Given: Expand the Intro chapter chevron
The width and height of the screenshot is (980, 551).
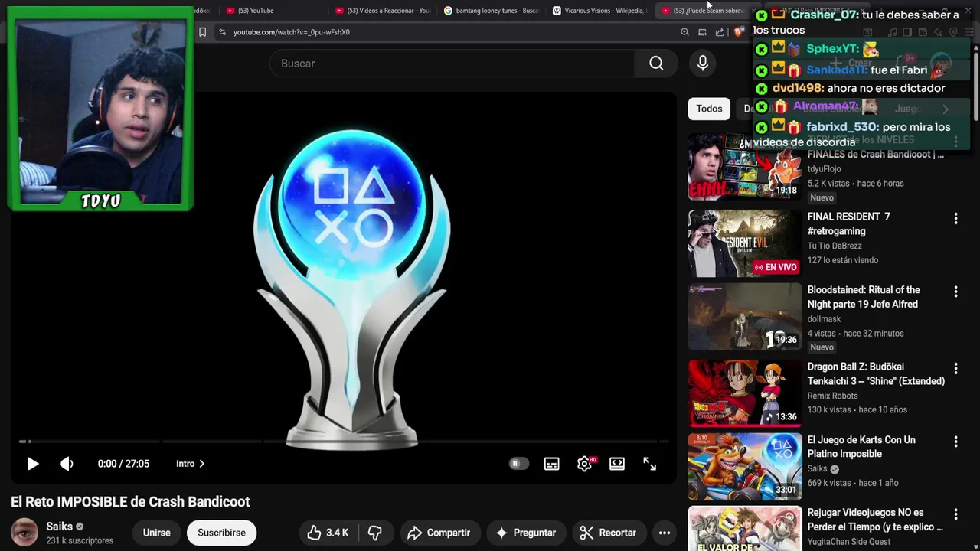Looking at the screenshot, I should point(201,464).
